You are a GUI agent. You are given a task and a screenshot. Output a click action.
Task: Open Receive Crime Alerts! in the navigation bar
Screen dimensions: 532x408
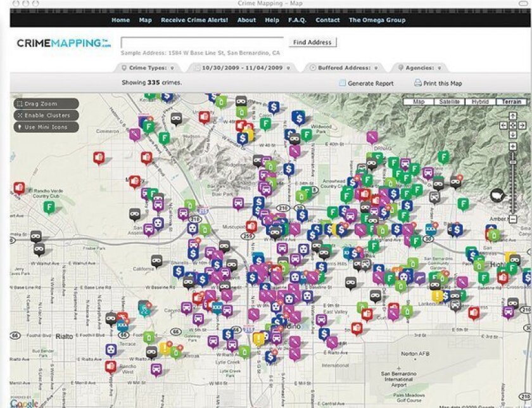click(194, 20)
